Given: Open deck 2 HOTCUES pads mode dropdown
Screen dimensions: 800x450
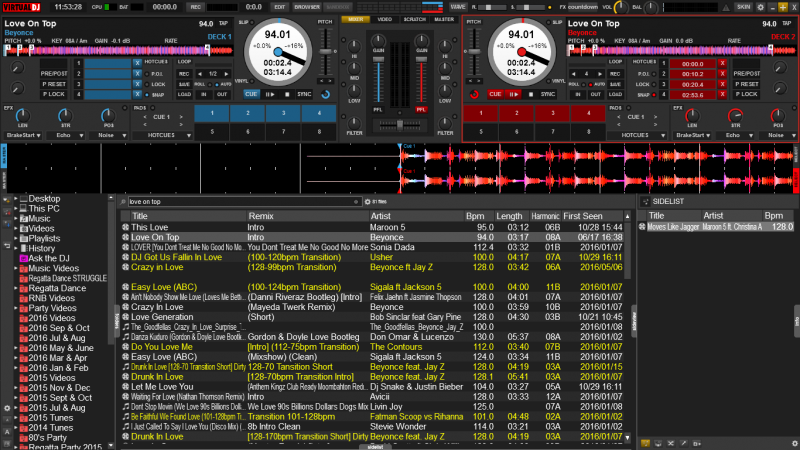Looking at the screenshot, I should point(637,135).
